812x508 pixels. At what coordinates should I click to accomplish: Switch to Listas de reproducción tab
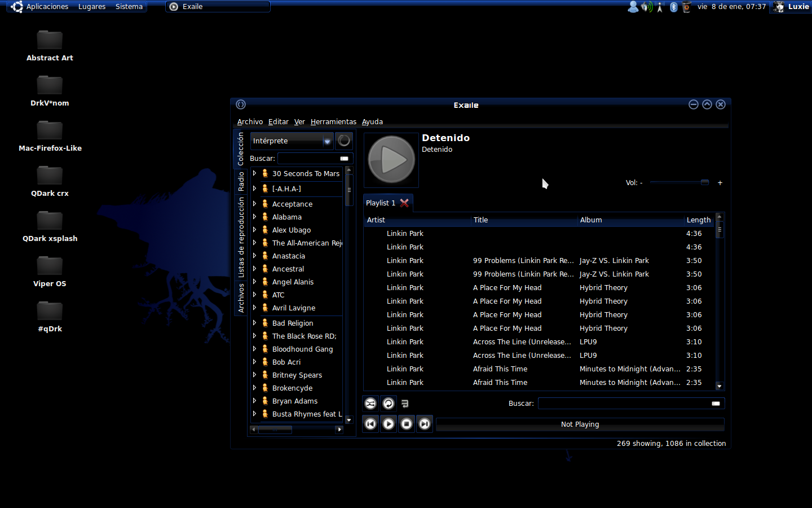(x=241, y=238)
